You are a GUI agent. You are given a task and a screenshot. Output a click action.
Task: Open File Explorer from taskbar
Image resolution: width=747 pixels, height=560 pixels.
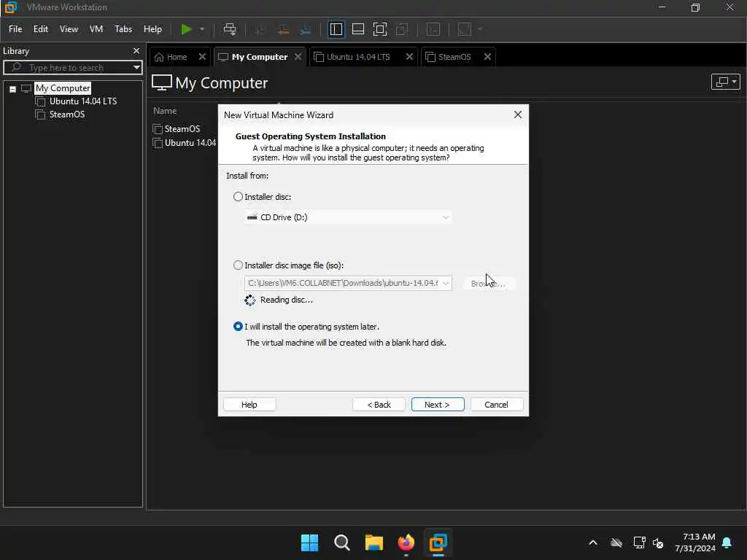tap(374, 542)
